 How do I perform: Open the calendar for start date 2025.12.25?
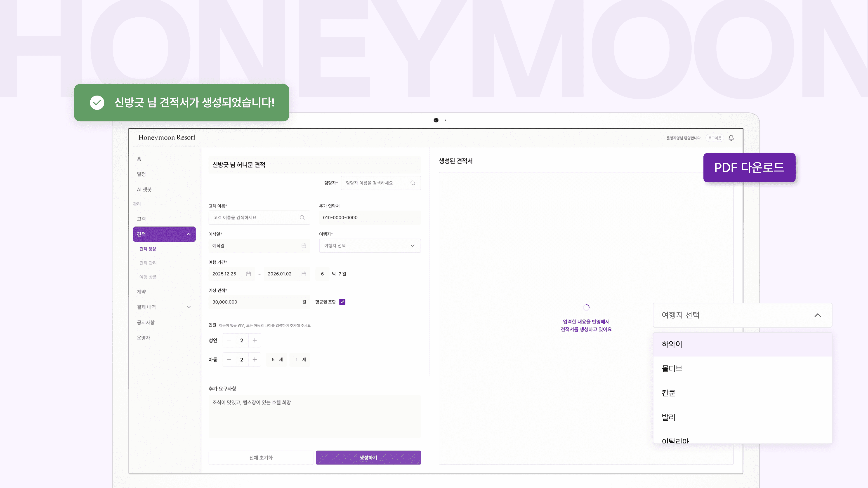point(249,274)
